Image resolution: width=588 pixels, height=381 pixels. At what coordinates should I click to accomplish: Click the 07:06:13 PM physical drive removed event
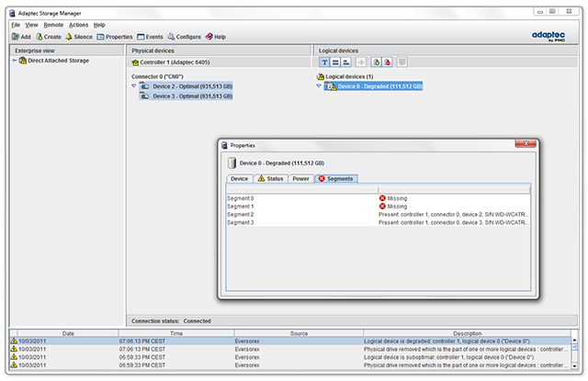tap(290, 349)
